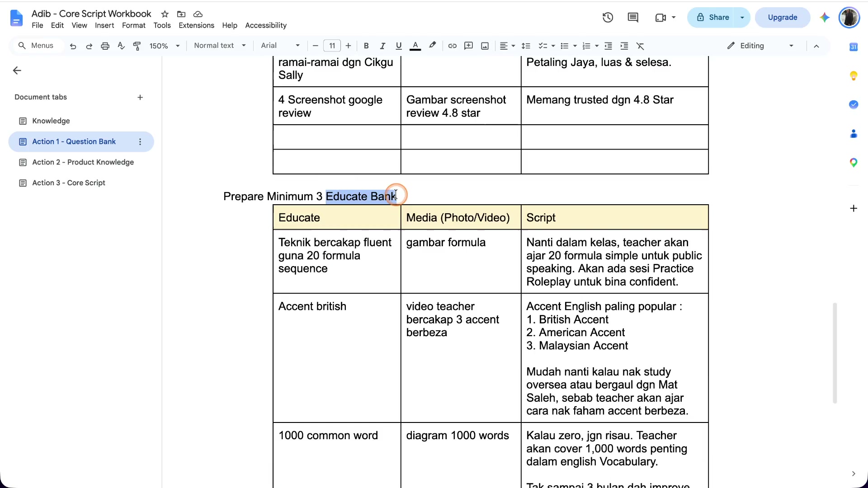
Task: Click the Upgrade button
Action: pos(783,18)
